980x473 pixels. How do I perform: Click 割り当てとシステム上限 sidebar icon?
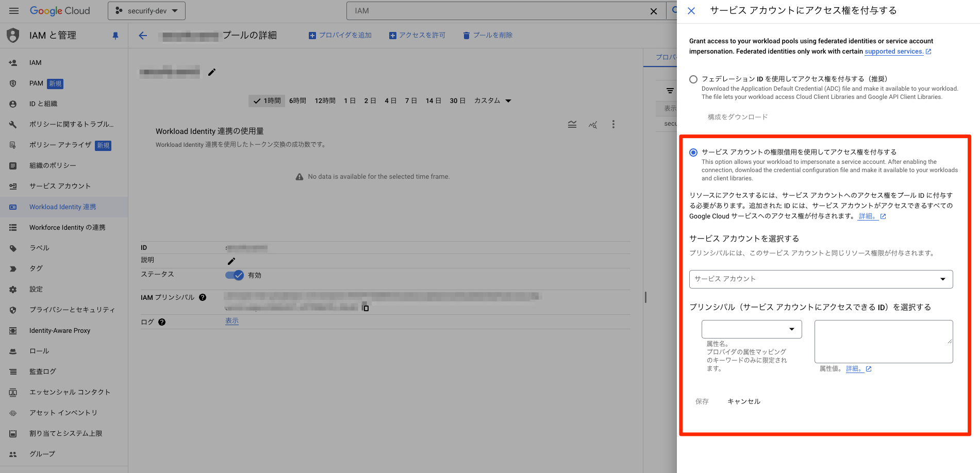coord(13,434)
